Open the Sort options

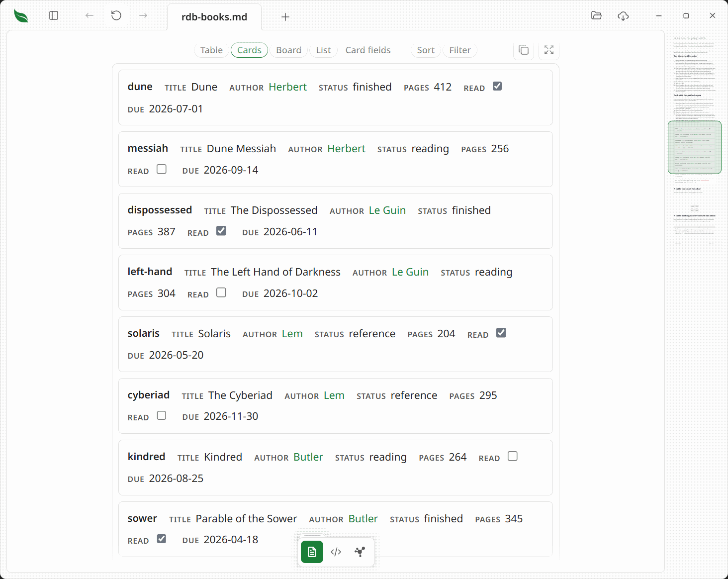point(426,50)
